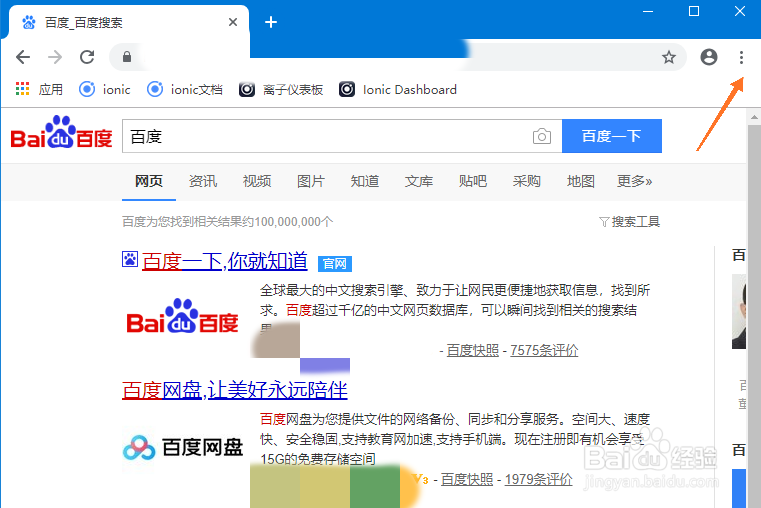Open result 百度网盘,让美好永远陪伴
761x508 pixels.
(235, 390)
